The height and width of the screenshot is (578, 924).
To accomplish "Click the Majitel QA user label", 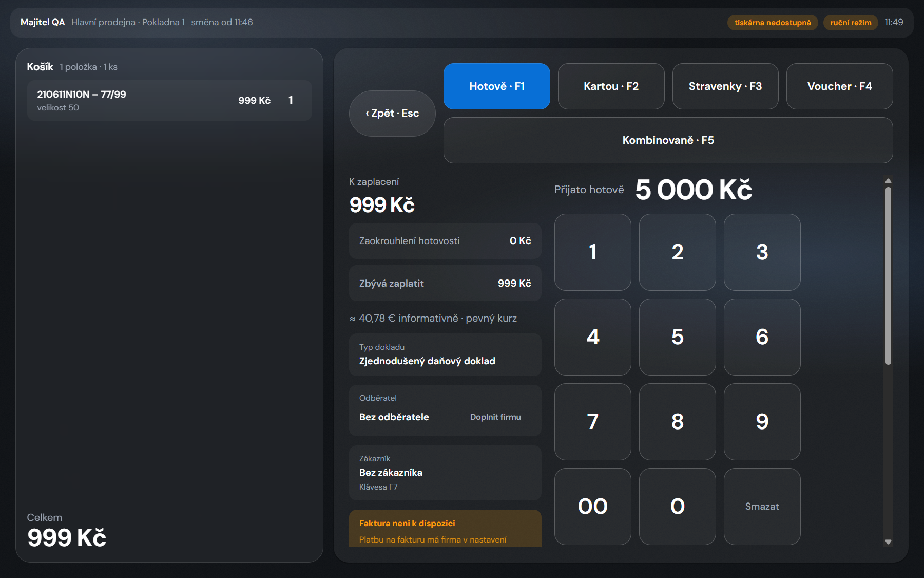I will click(x=43, y=22).
